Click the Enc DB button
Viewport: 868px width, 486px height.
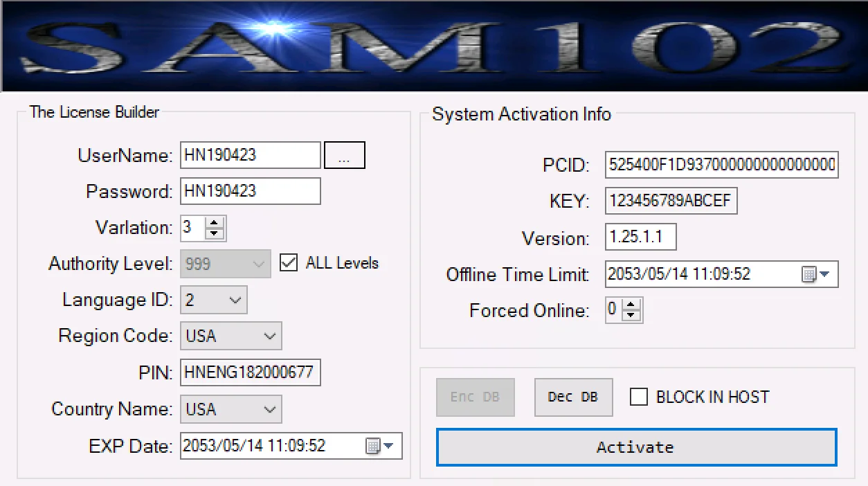point(475,397)
